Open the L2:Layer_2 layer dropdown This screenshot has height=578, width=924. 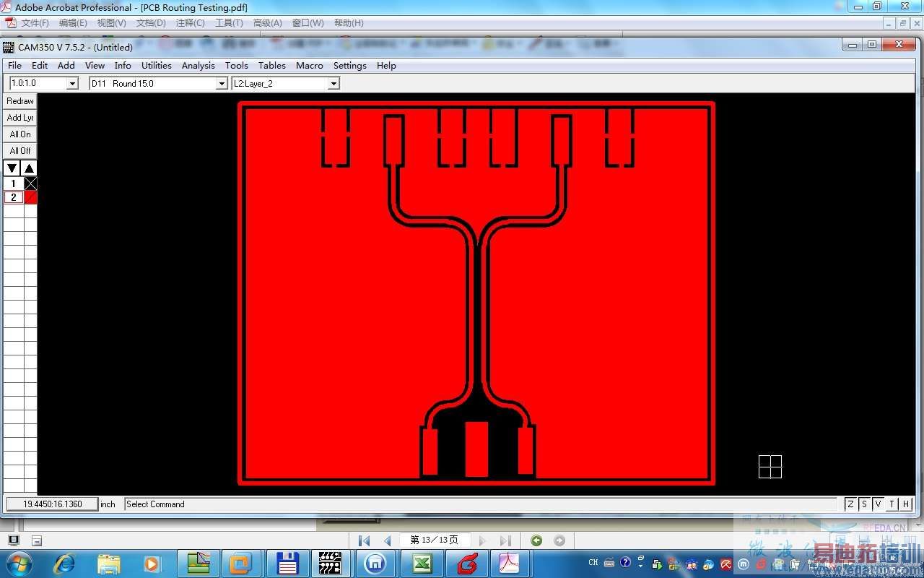tap(334, 84)
